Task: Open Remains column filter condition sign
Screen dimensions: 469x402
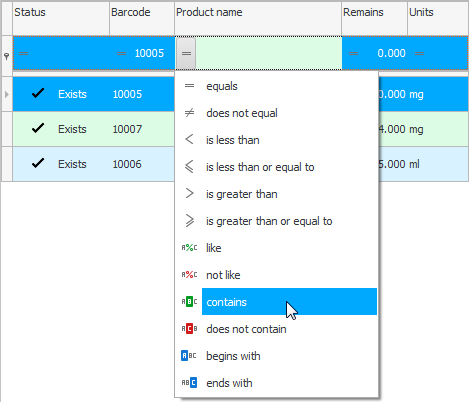Action: [353, 53]
